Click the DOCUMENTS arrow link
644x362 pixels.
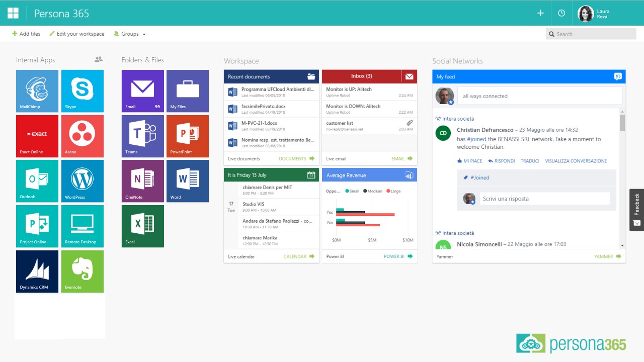297,158
